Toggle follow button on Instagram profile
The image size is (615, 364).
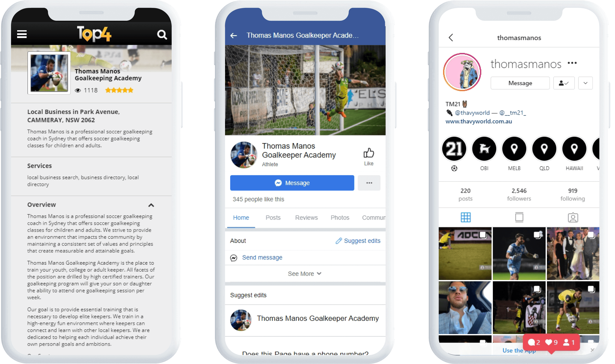coord(563,83)
